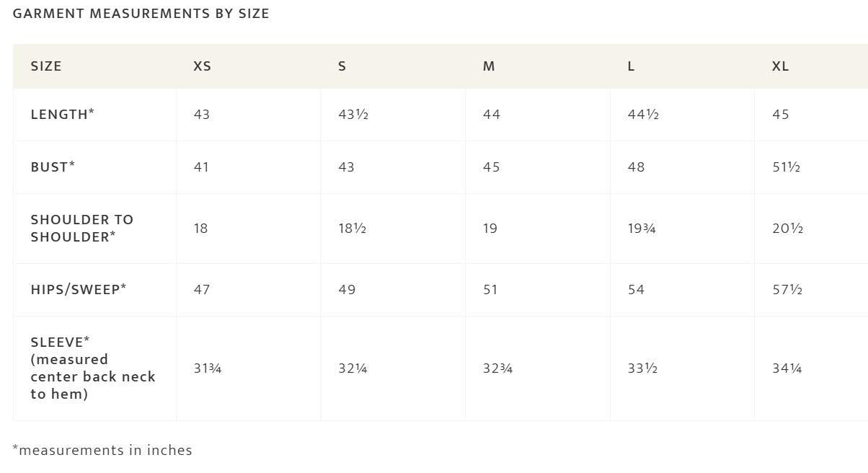Image resolution: width=868 pixels, height=473 pixels.
Task: Click the XL bust value 51½
Action: (787, 167)
